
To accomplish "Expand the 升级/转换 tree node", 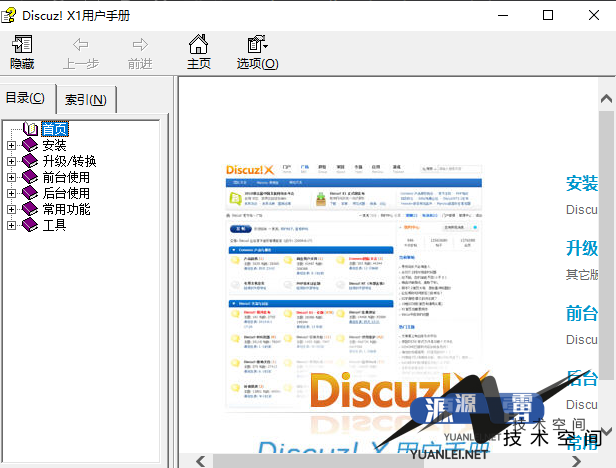I will pos(11,162).
